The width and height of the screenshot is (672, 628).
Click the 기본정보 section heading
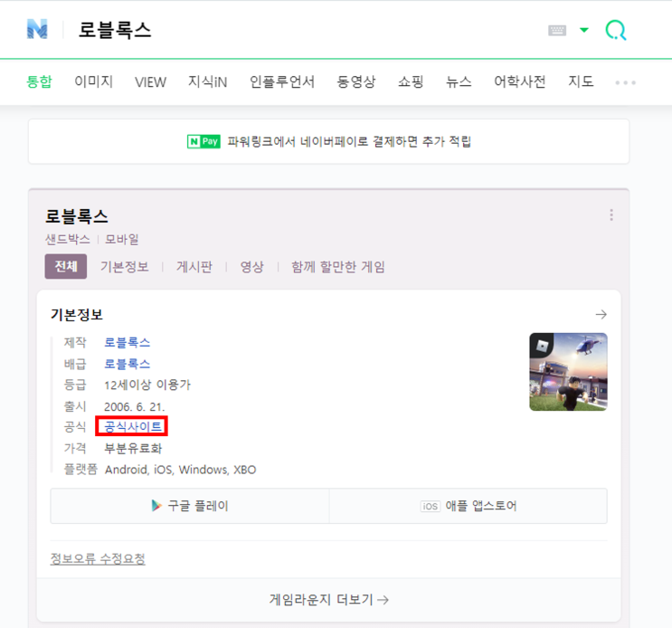tap(76, 315)
